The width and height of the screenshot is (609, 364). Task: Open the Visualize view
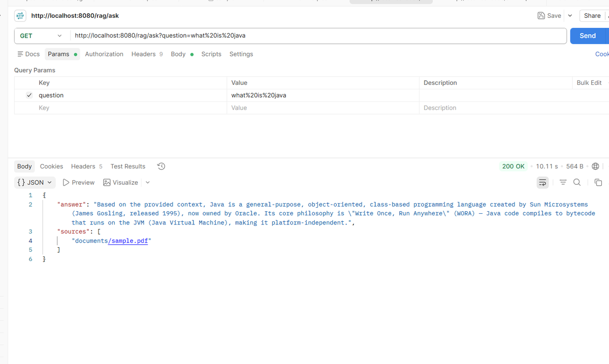pyautogui.click(x=121, y=182)
